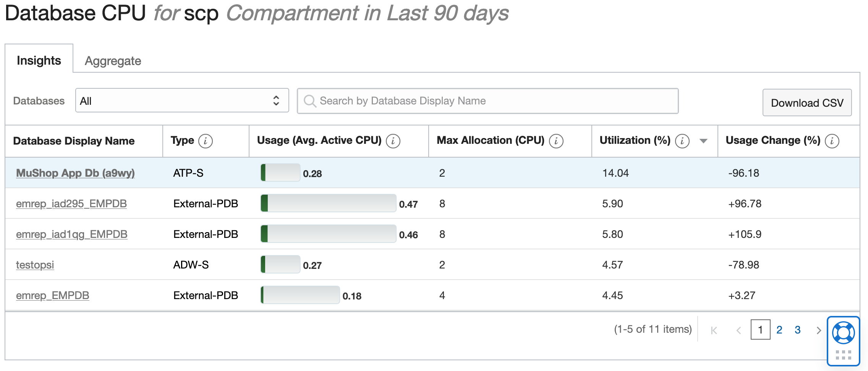Select the Insights tab

[39, 60]
